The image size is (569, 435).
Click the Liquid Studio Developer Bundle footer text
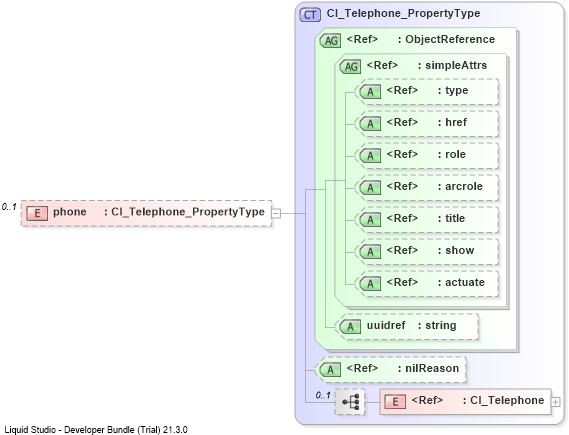(x=96, y=430)
